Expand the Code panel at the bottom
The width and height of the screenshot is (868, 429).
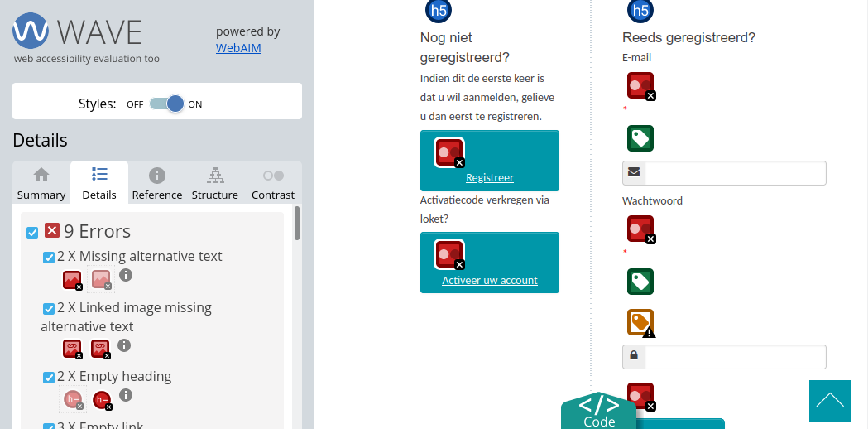click(x=598, y=412)
